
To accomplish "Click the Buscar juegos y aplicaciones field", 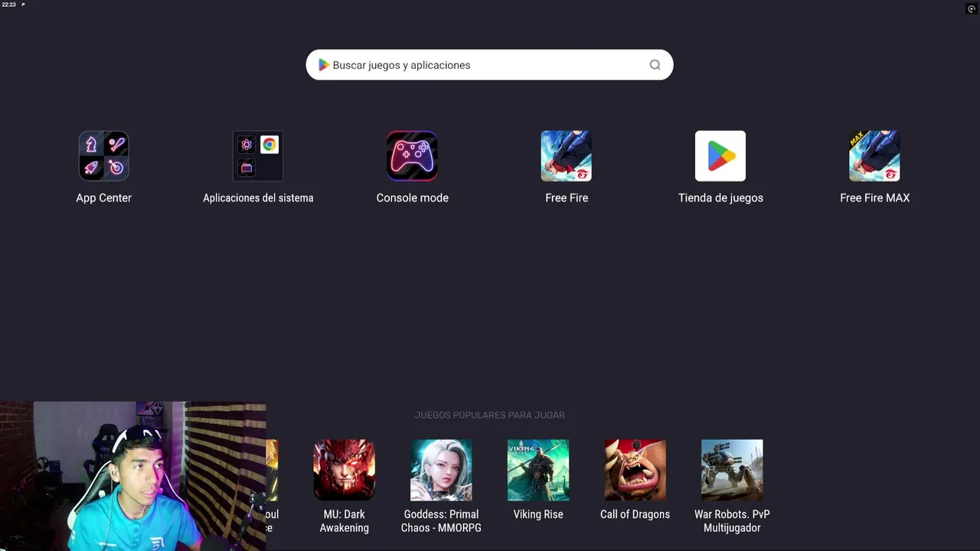I will (489, 65).
